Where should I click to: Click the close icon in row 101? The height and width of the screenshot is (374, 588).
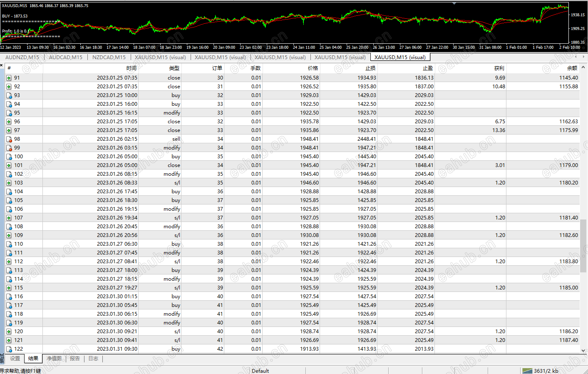coord(9,165)
